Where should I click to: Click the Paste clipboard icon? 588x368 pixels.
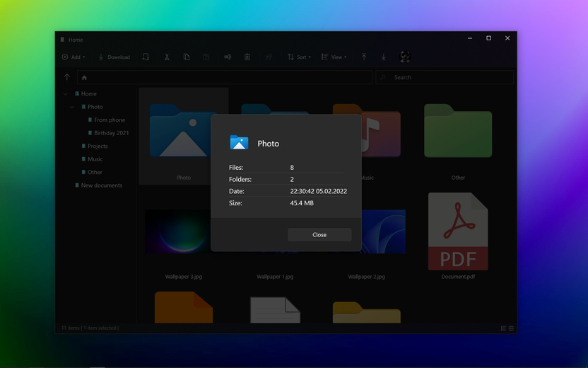pos(206,57)
